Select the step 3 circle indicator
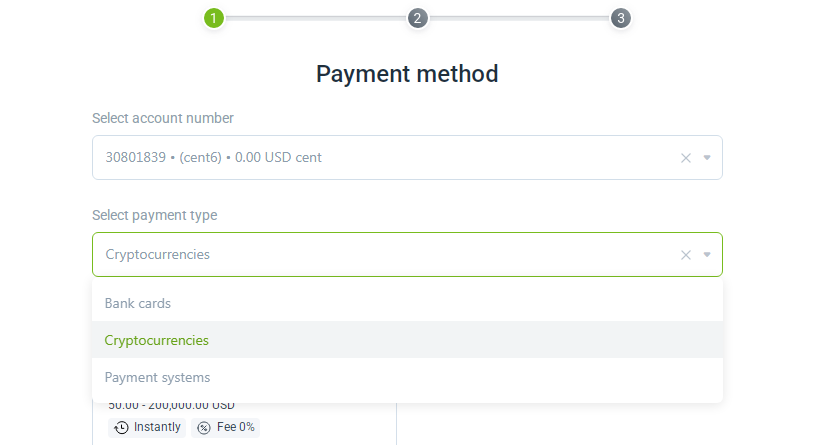Image resolution: width=837 pixels, height=445 pixels. [x=620, y=18]
